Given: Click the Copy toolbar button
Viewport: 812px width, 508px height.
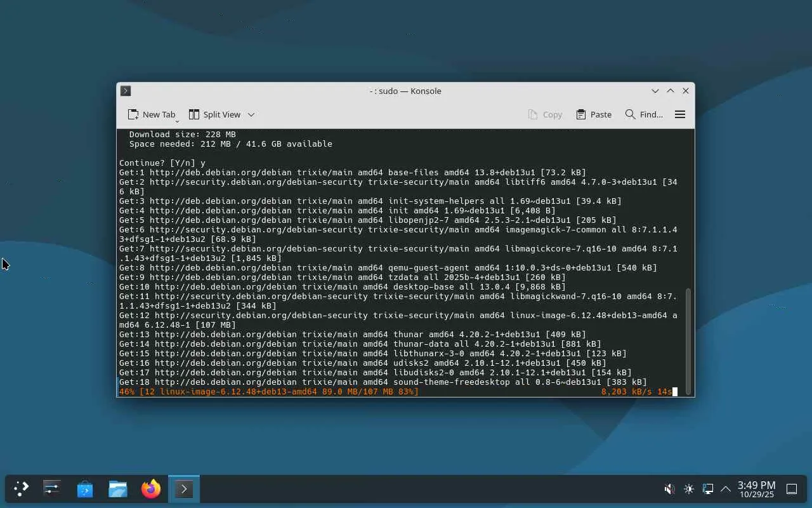Looking at the screenshot, I should tap(545, 114).
